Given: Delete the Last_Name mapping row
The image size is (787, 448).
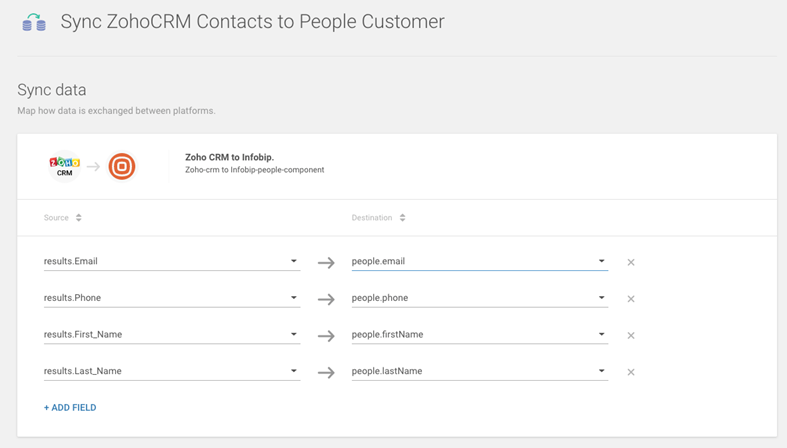Looking at the screenshot, I should click(x=631, y=372).
